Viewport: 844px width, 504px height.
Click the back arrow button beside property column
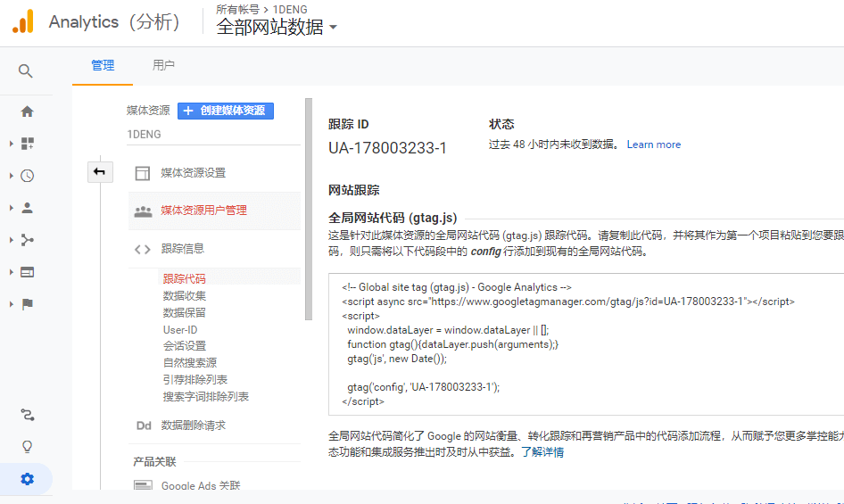click(99, 171)
